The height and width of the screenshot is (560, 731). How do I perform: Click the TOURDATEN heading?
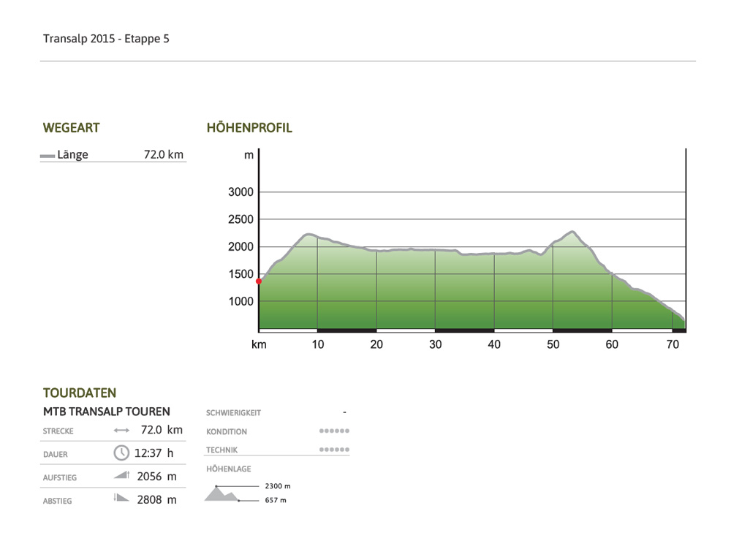(80, 393)
